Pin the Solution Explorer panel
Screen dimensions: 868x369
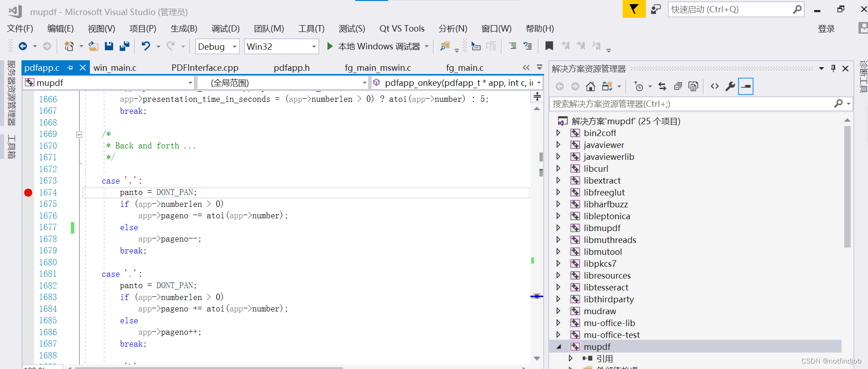(x=833, y=69)
